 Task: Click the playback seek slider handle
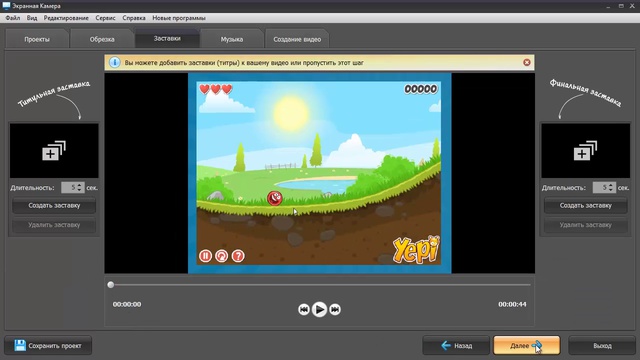coord(111,285)
